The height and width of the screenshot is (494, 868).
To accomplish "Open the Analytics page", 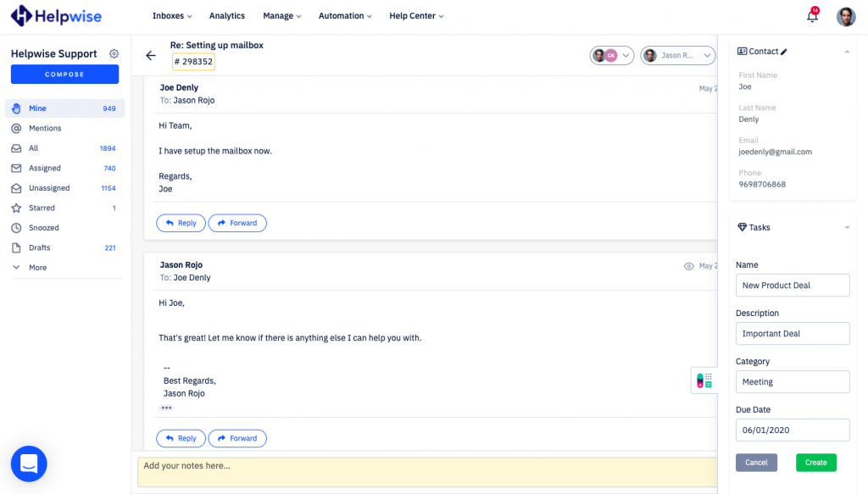I will [226, 16].
